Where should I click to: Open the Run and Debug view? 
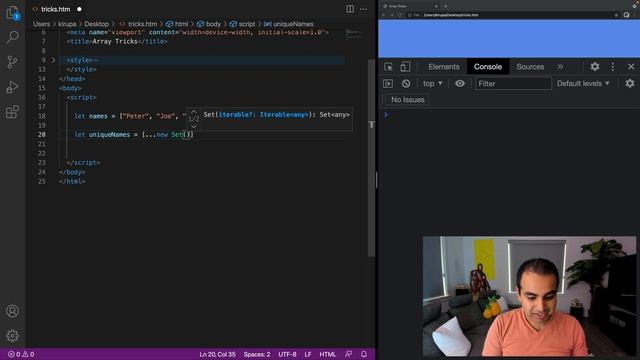pyautogui.click(x=13, y=87)
